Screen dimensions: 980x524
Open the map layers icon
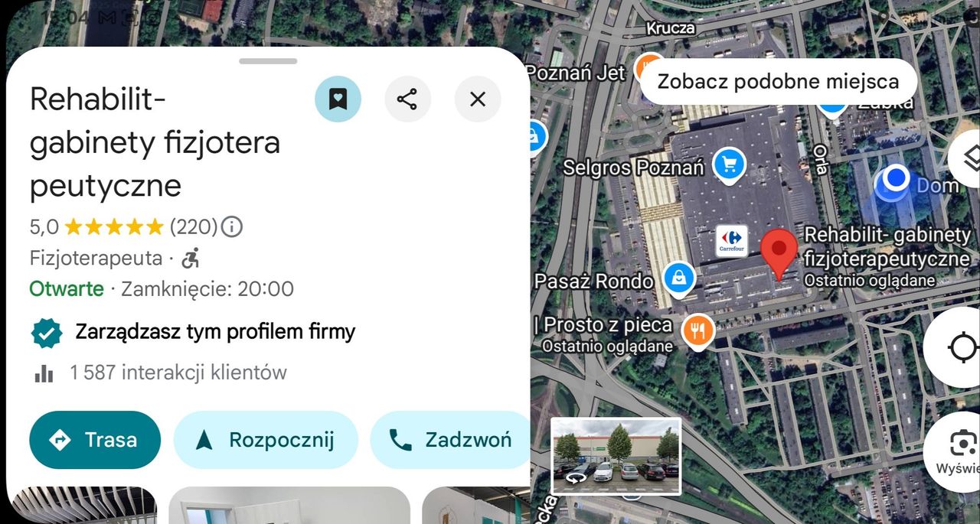pos(969,158)
